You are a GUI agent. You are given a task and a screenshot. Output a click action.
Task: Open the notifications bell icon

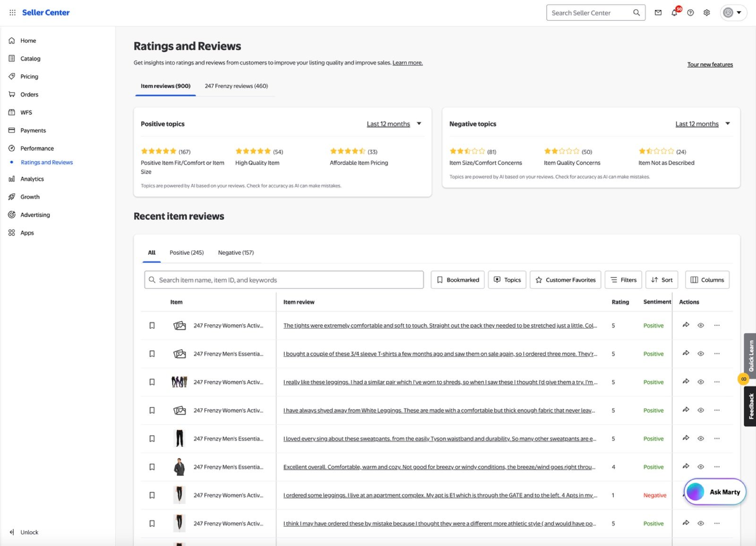[x=674, y=13]
